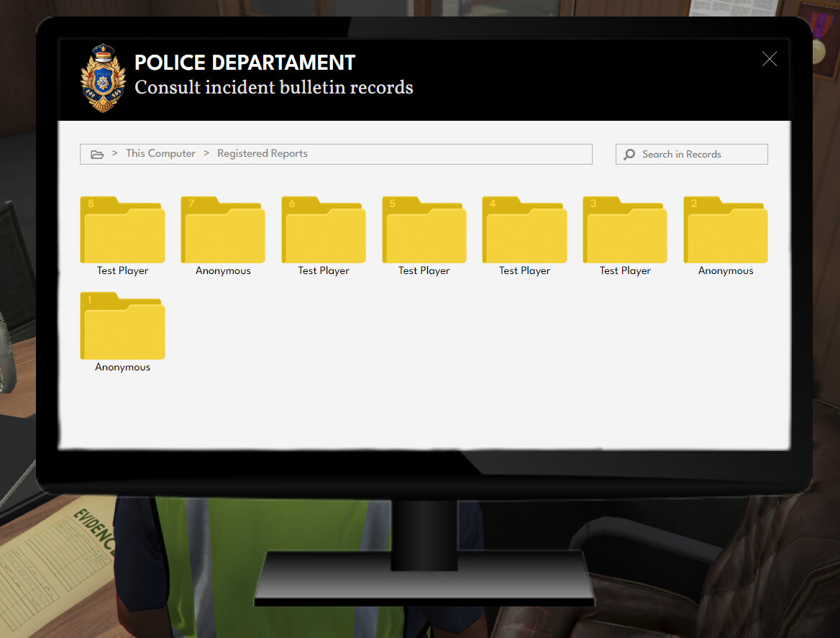This screenshot has height=638, width=840.
Task: Click Anonymous label under folder 1
Action: tap(123, 367)
